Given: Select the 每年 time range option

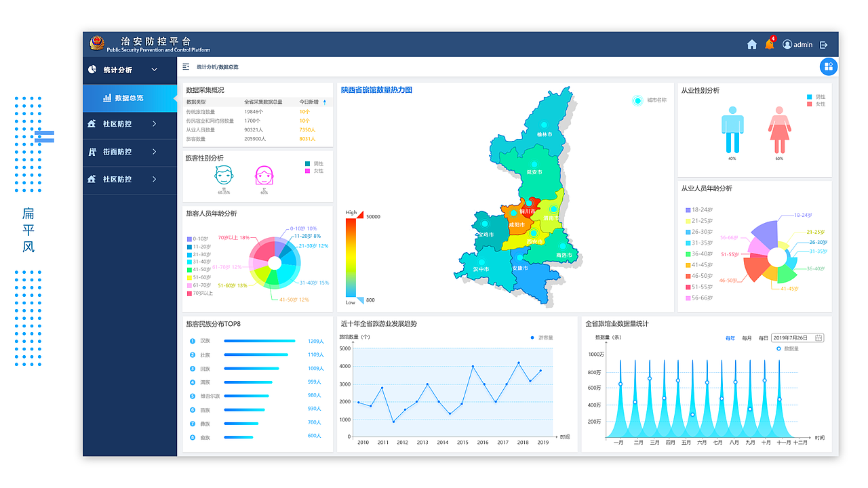Looking at the screenshot, I should tap(730, 338).
